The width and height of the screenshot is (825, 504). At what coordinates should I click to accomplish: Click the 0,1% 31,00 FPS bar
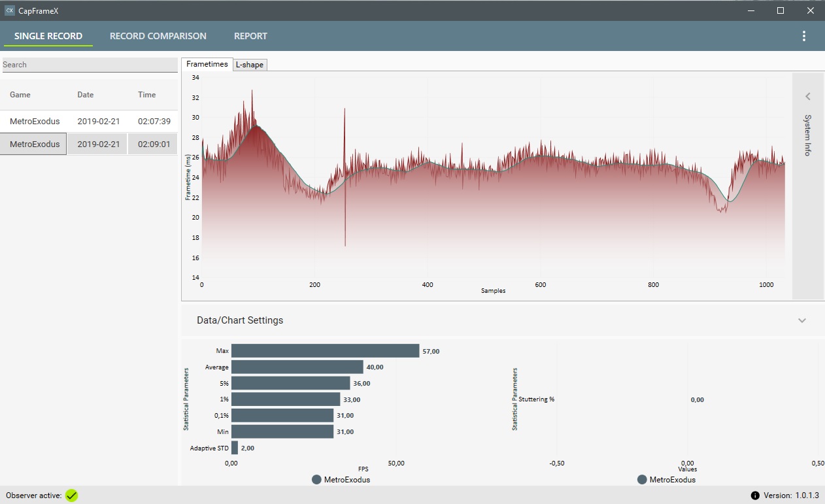pyautogui.click(x=282, y=415)
